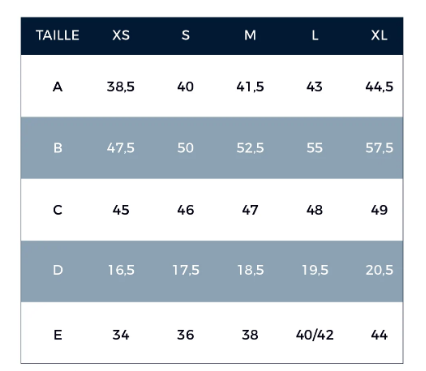426x371 pixels.
Task: Click the XL column header
Action: coord(379,35)
